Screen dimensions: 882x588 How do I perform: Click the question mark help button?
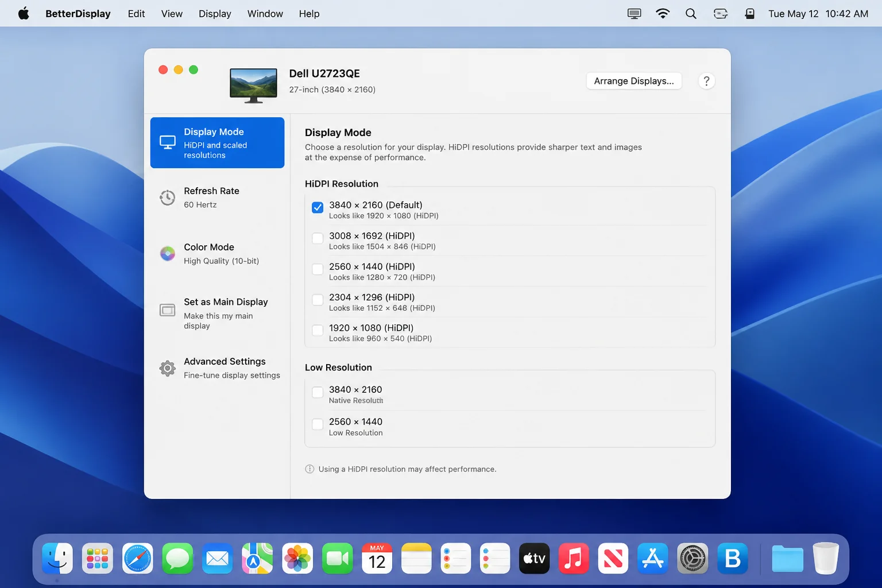[706, 81]
